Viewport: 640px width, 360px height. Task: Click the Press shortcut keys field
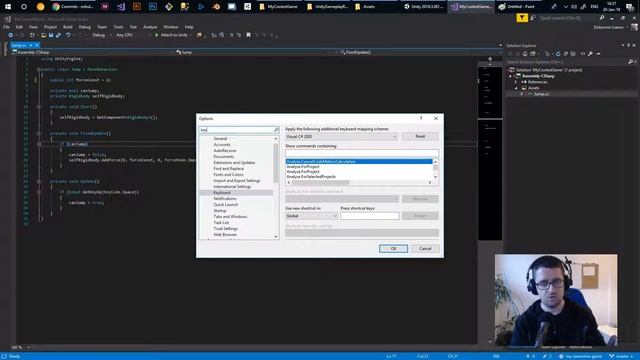pos(370,216)
